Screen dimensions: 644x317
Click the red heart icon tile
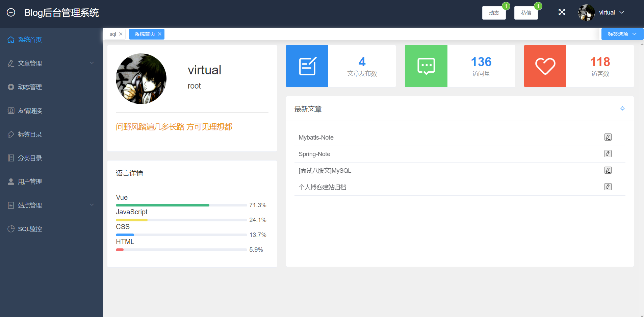545,66
